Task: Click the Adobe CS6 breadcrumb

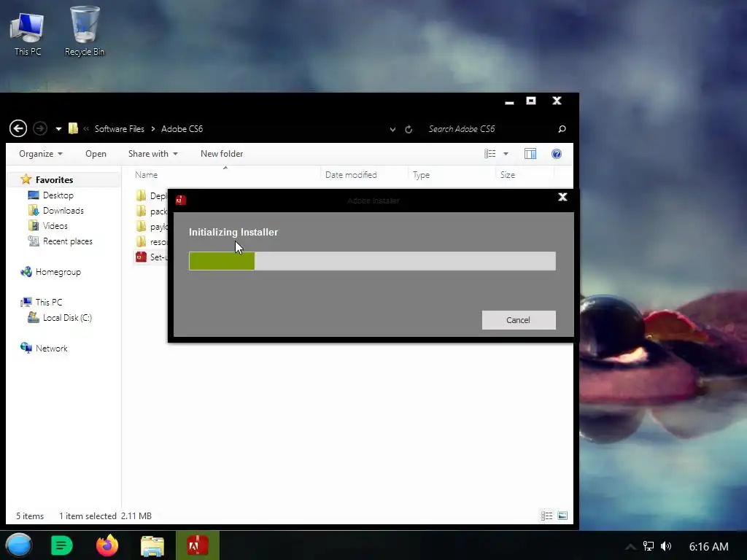Action: pyautogui.click(x=182, y=129)
